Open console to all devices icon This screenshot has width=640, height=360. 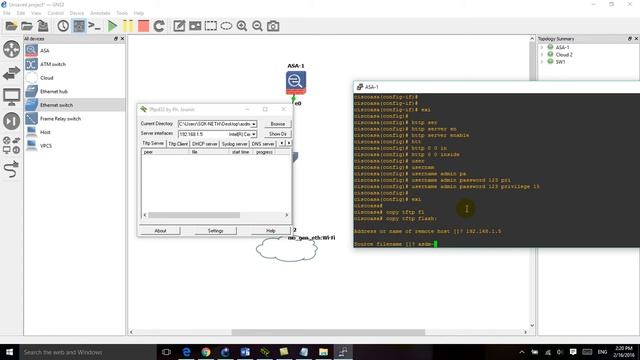pyautogui.click(x=94, y=26)
